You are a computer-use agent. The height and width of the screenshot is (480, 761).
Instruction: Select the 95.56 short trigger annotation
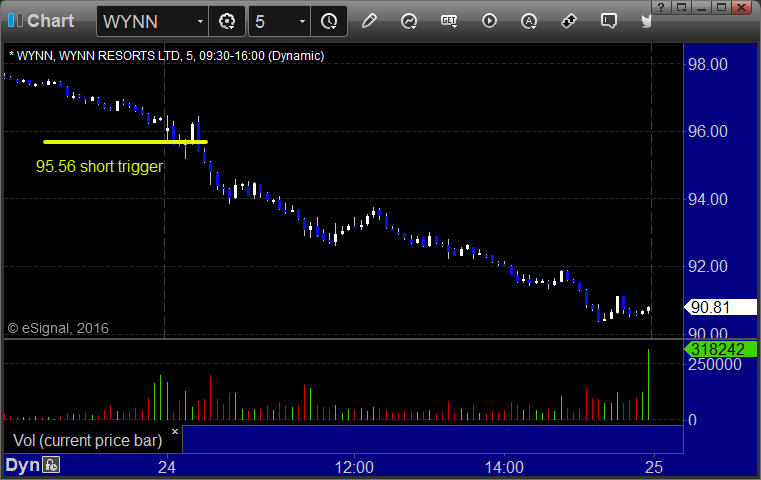(99, 166)
